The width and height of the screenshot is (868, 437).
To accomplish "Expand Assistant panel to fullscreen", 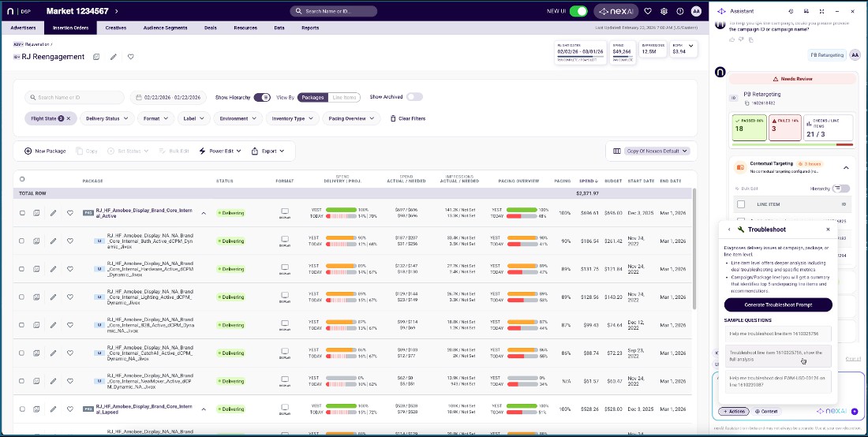I will pos(821,11).
